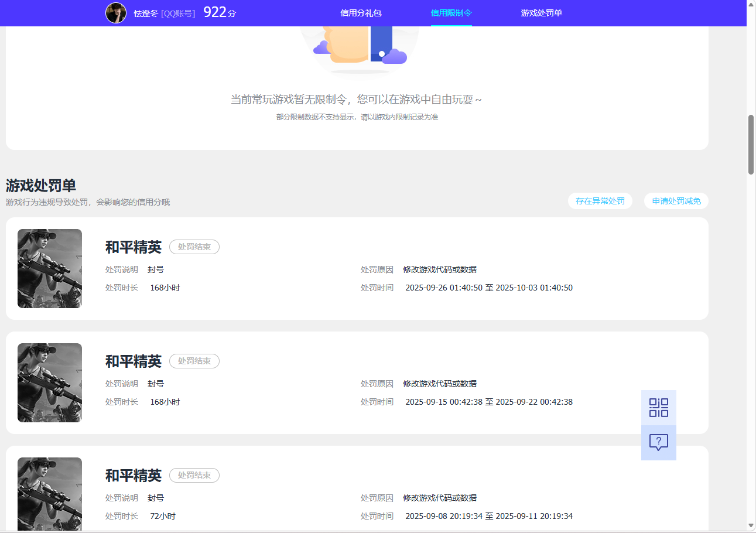Select 信用限制令 tab
The height and width of the screenshot is (533, 756).
coord(451,13)
